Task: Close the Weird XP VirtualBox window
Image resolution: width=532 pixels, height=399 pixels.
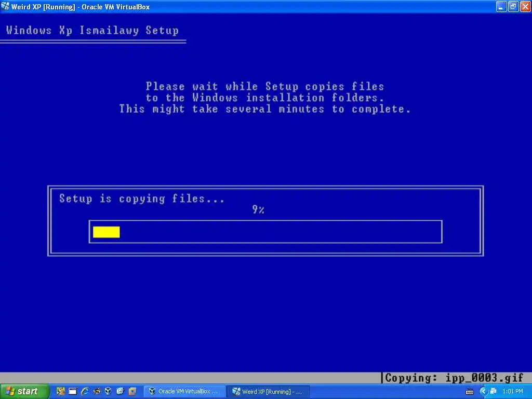Action: click(x=525, y=6)
